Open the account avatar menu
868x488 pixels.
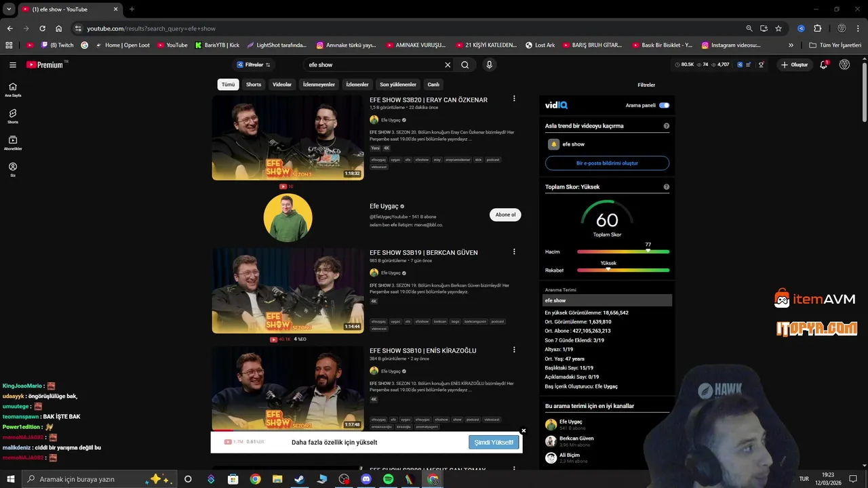point(844,65)
